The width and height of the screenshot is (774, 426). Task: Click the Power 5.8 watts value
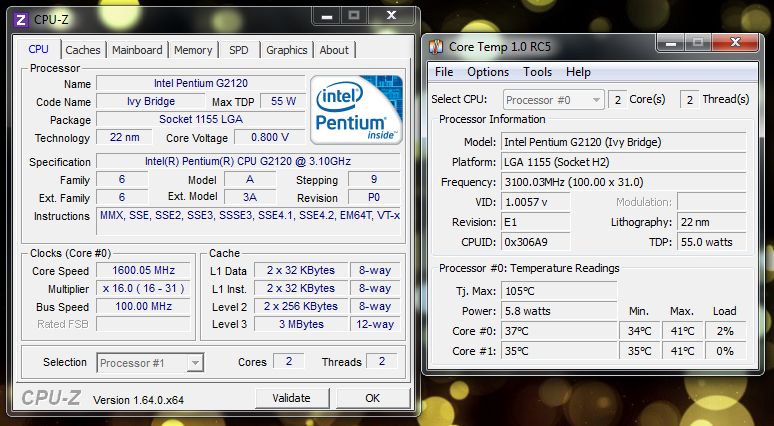559,311
